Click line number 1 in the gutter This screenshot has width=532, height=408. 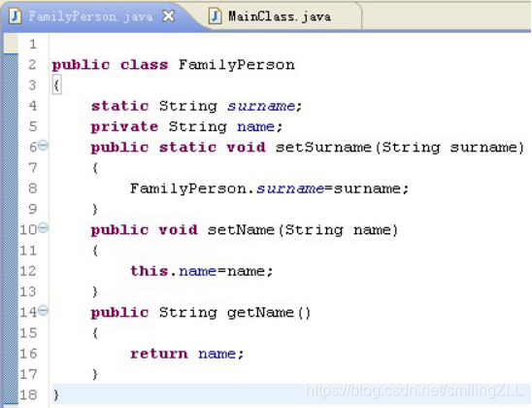pos(33,44)
